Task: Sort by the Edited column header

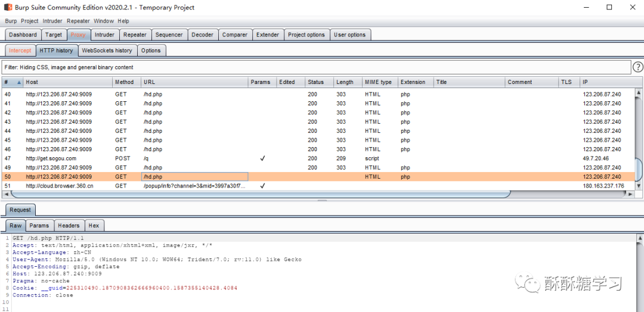Action: (x=291, y=82)
